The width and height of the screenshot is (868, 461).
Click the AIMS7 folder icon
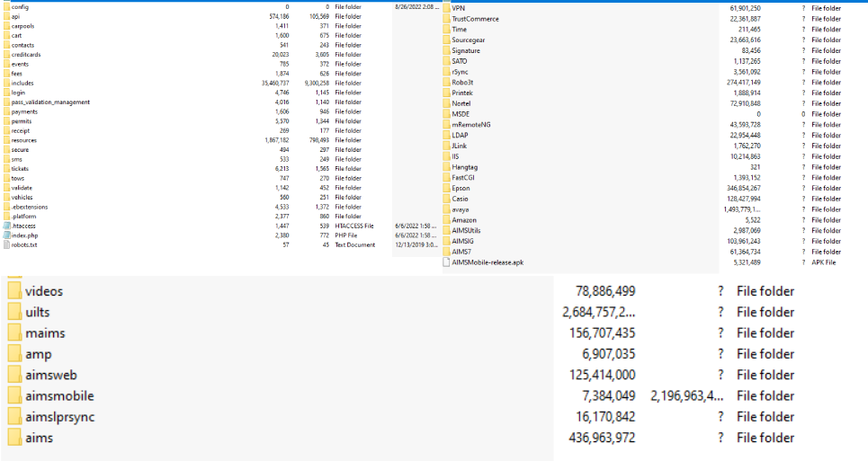coord(446,252)
